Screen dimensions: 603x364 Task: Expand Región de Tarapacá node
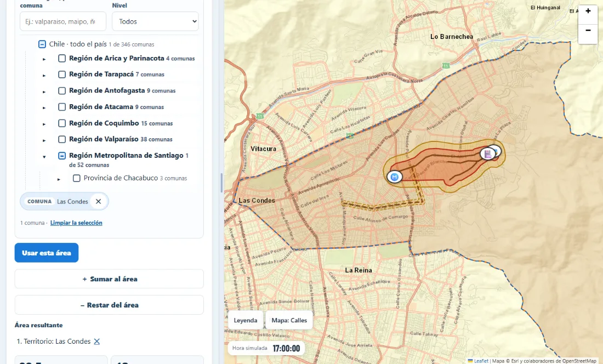tap(44, 75)
